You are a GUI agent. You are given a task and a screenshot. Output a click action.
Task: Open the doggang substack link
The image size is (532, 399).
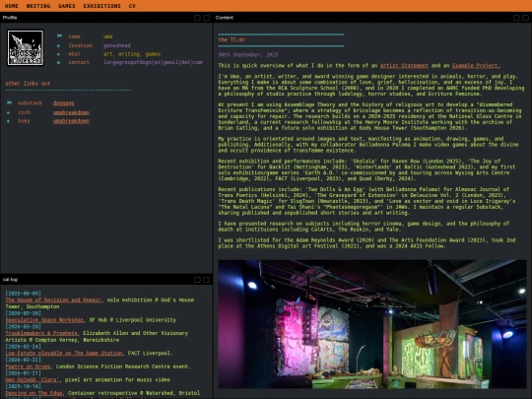[63, 102]
